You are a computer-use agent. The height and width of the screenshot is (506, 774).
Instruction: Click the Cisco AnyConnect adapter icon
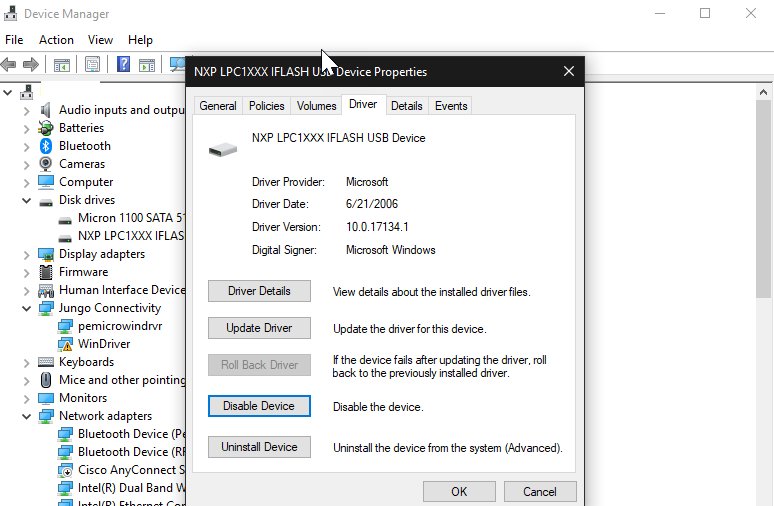coord(65,470)
